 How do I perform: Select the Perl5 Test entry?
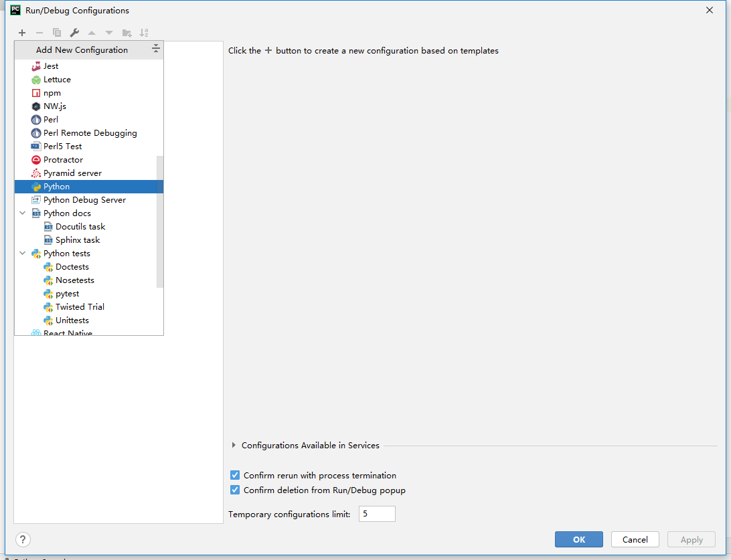click(89, 147)
